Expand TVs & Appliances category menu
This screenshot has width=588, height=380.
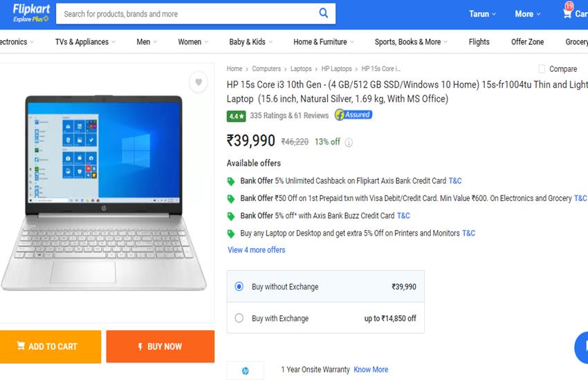coord(85,42)
